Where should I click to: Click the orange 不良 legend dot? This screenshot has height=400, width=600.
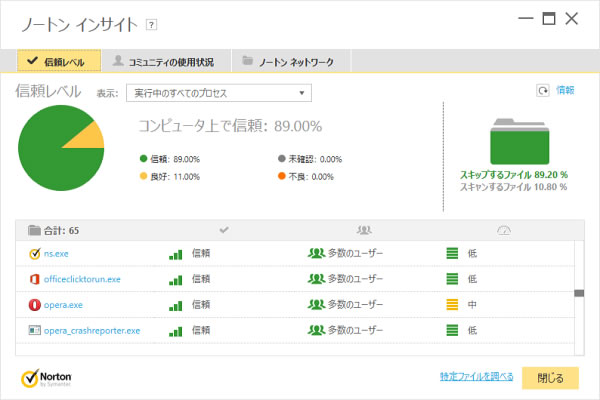282,176
